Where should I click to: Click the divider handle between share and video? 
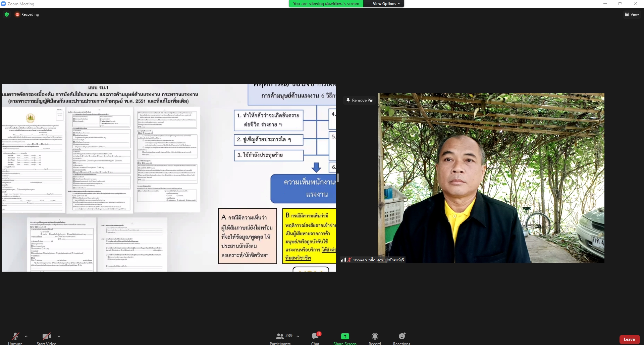tap(338, 178)
